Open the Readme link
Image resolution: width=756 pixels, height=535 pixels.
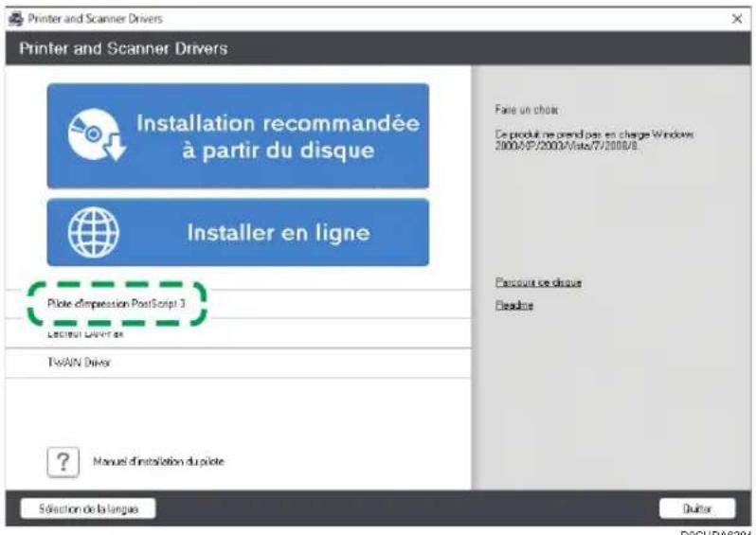coord(514,305)
